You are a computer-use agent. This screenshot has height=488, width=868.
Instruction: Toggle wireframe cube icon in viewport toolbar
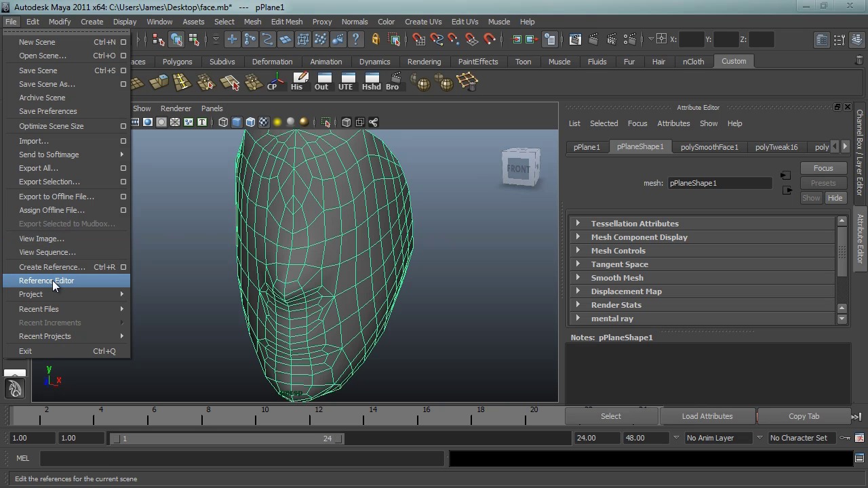tap(223, 122)
